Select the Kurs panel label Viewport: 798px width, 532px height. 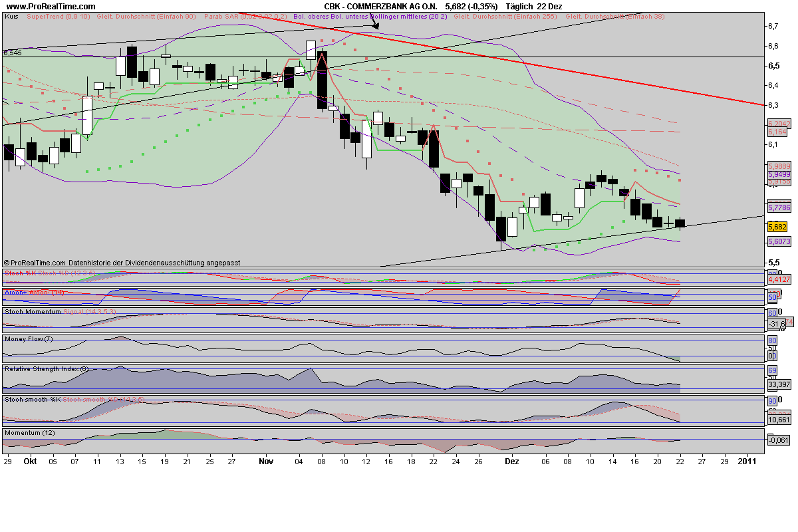click(11, 15)
